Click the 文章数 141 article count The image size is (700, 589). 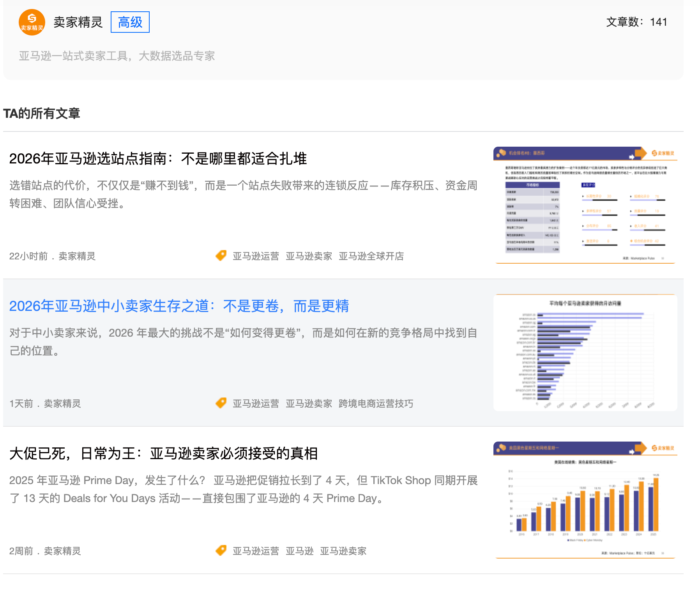[x=636, y=22]
